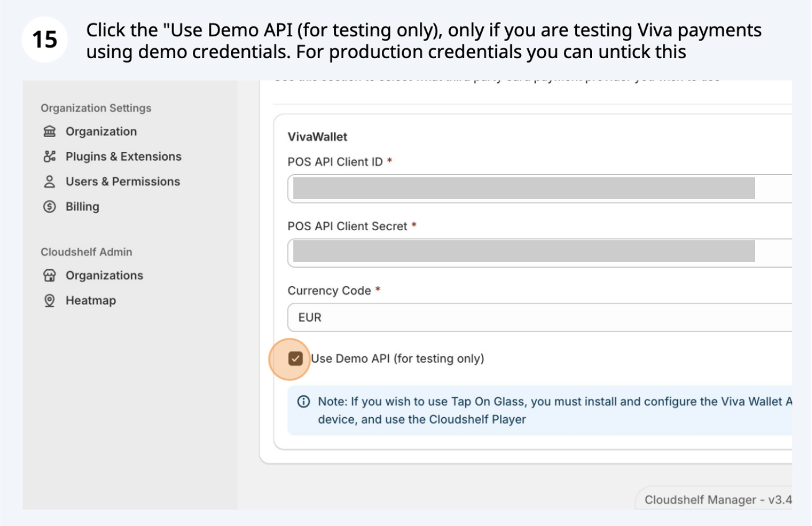Click the Currency Code label

329,291
